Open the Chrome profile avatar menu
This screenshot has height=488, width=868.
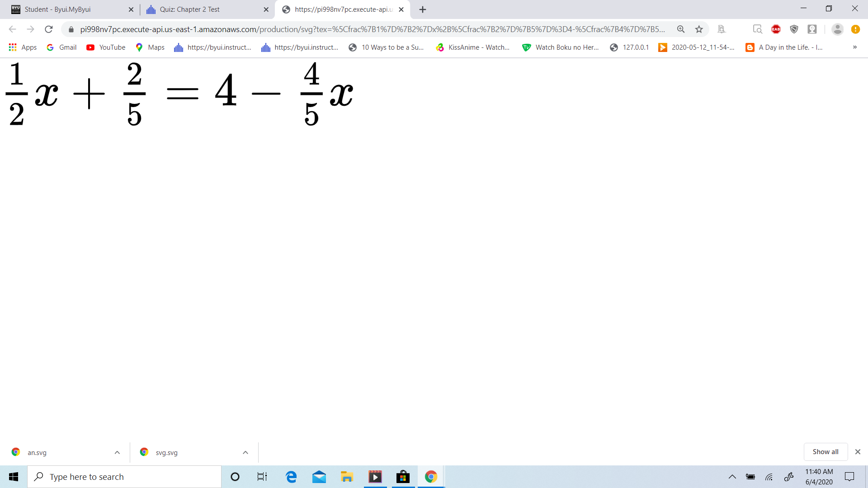click(x=838, y=29)
